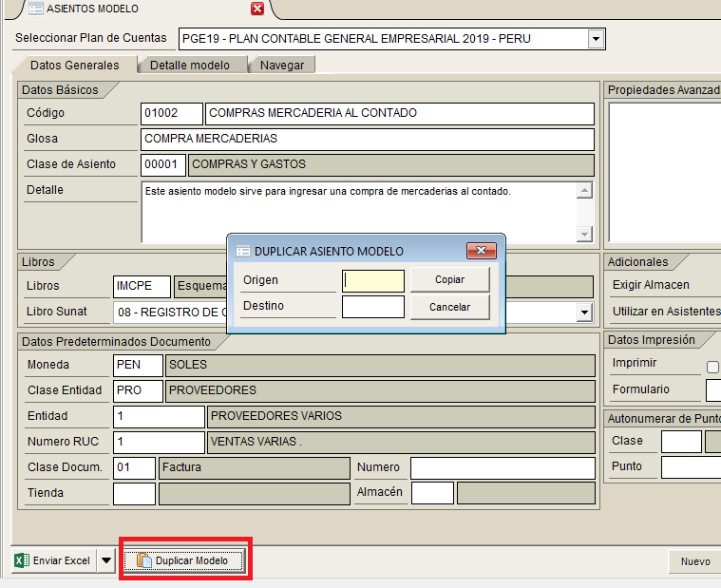Click the Excel icon beside Enviar Excel
Image resolution: width=721 pixels, height=588 pixels.
pyautogui.click(x=22, y=560)
